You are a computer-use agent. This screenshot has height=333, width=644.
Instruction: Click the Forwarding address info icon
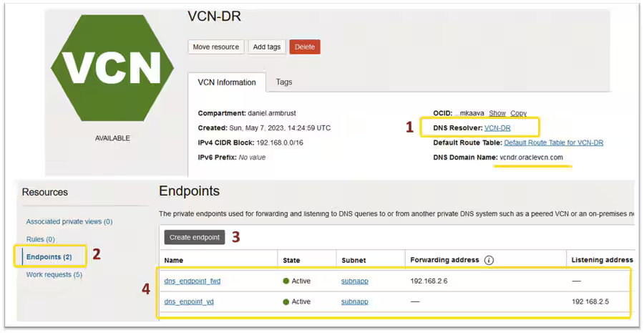point(489,260)
